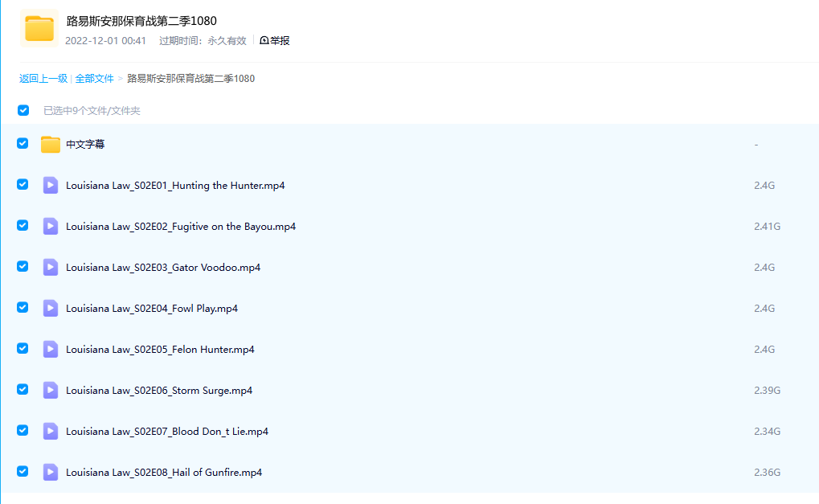Click 返回上一级 to go back
The width and height of the screenshot is (819, 504).
43,79
